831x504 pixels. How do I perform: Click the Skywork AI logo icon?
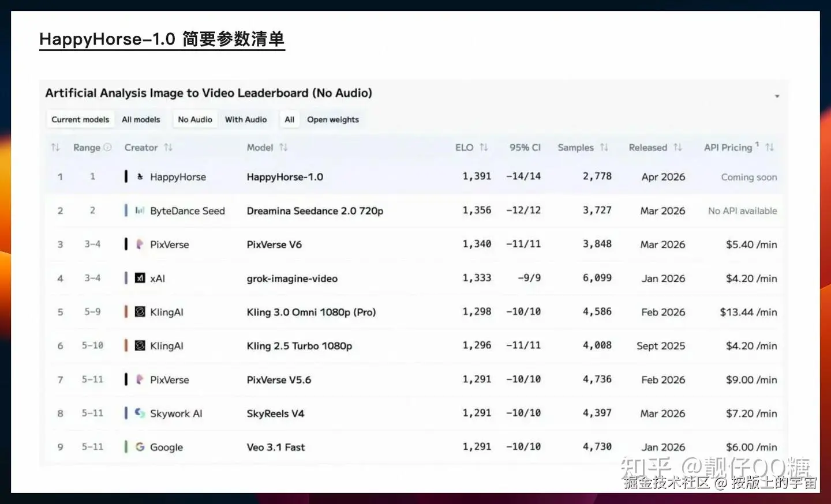140,413
